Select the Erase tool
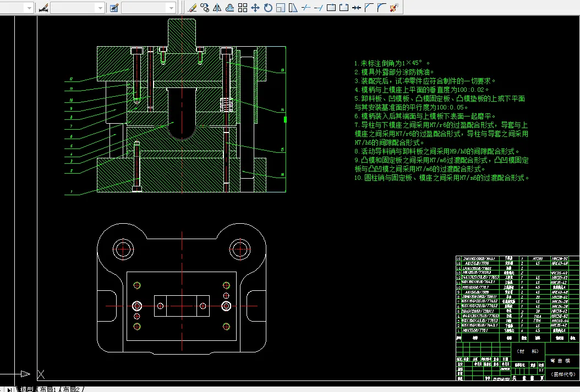This screenshot has height=392, width=580. pyautogui.click(x=192, y=8)
